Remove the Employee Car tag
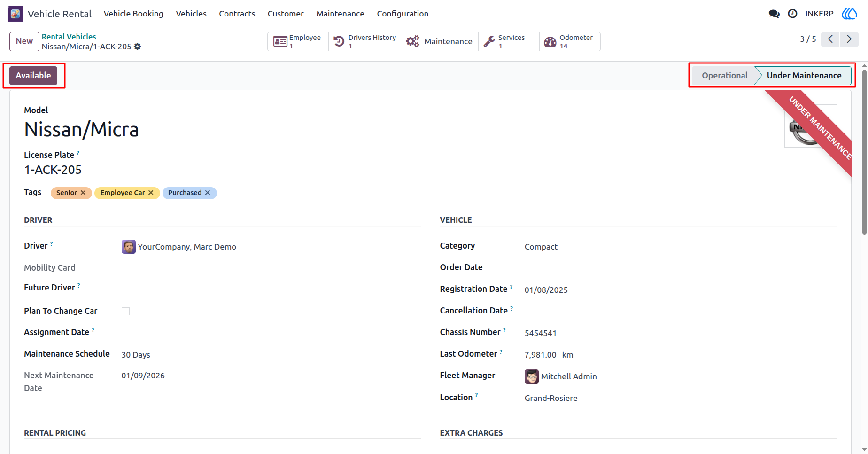Viewport: 868px width, 454px height. point(151,193)
